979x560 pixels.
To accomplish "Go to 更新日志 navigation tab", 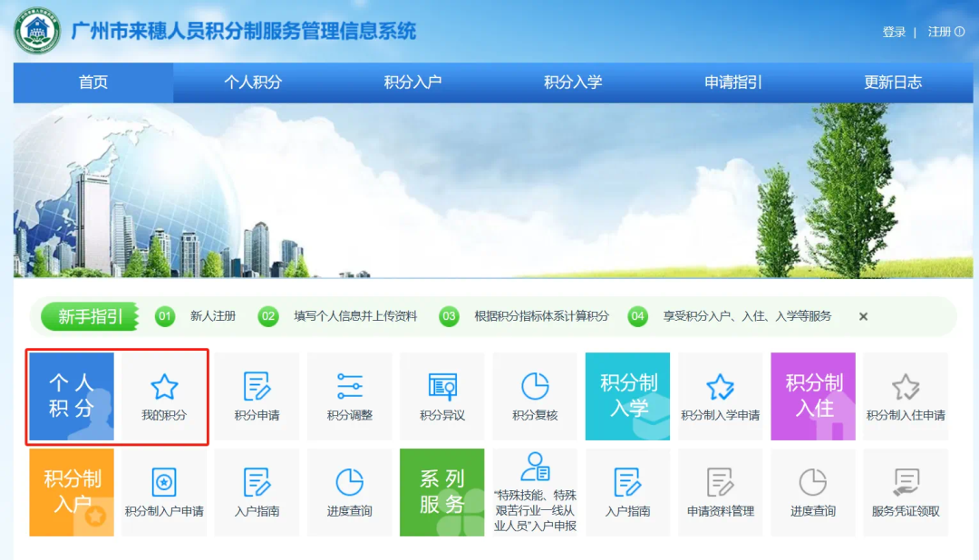I will click(x=893, y=82).
